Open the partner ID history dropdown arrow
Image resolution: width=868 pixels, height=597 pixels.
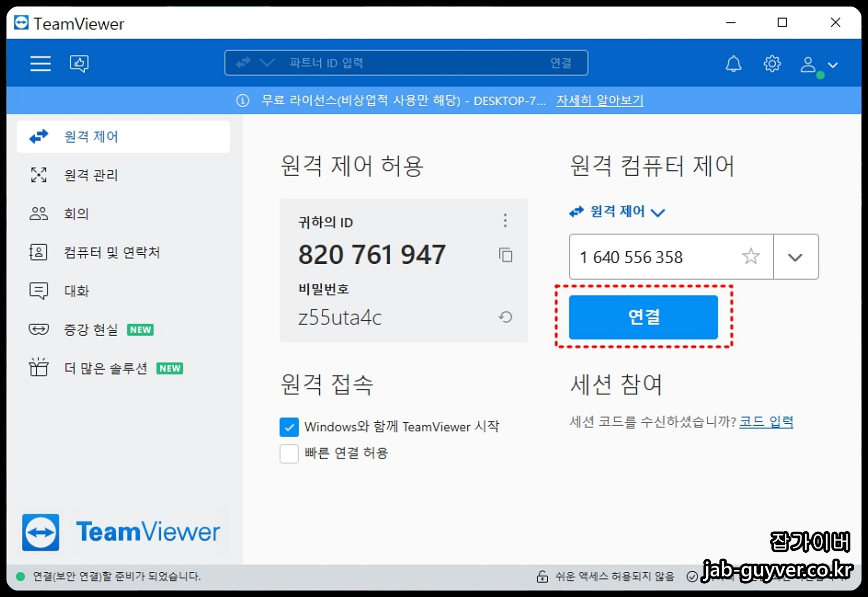click(x=795, y=257)
